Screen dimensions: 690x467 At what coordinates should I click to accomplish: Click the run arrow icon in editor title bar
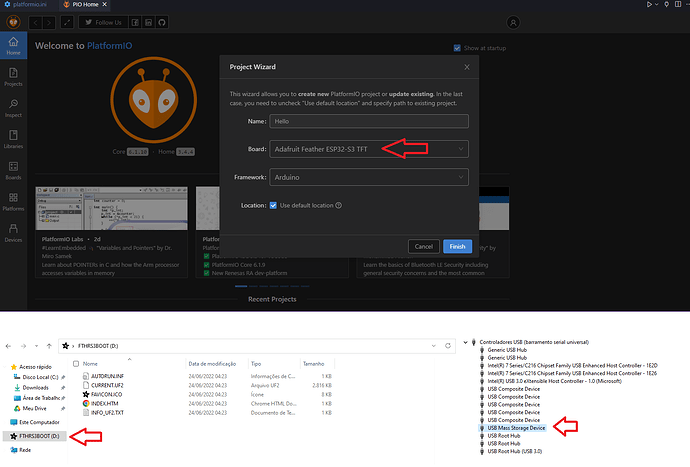[649, 4]
